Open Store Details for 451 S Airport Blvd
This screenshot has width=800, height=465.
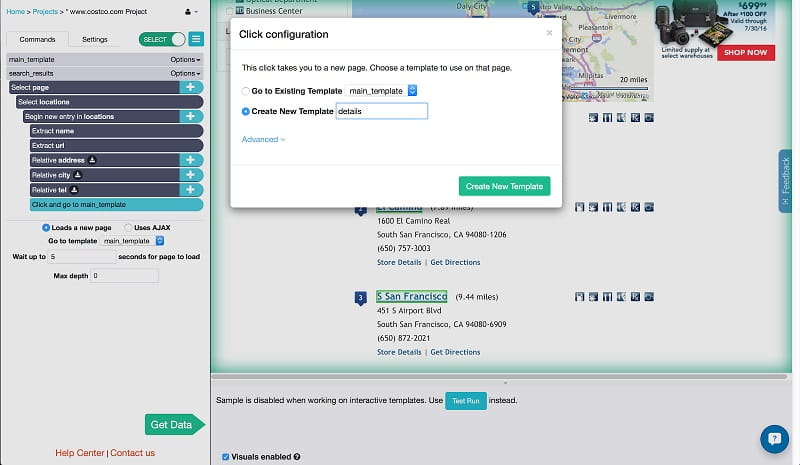point(399,352)
